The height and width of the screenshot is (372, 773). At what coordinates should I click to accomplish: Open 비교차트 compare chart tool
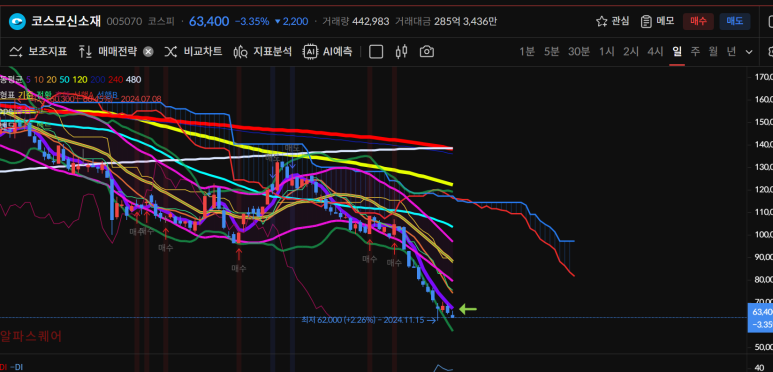[x=193, y=51]
